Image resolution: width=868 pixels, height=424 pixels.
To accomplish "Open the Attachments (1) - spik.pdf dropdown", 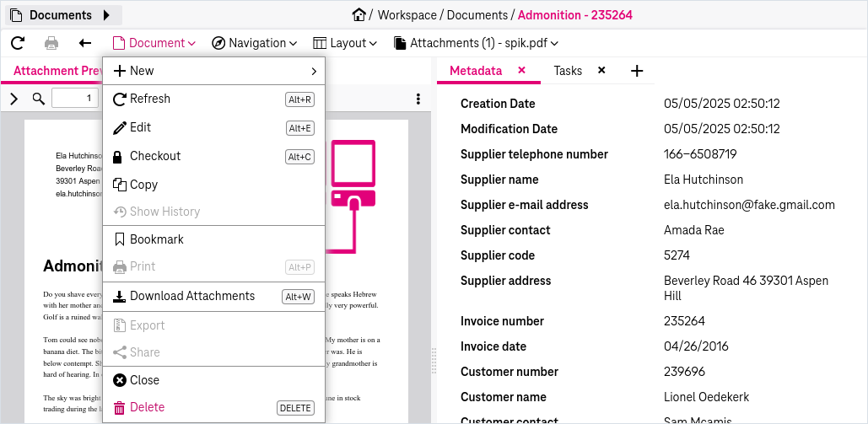I will coord(476,43).
